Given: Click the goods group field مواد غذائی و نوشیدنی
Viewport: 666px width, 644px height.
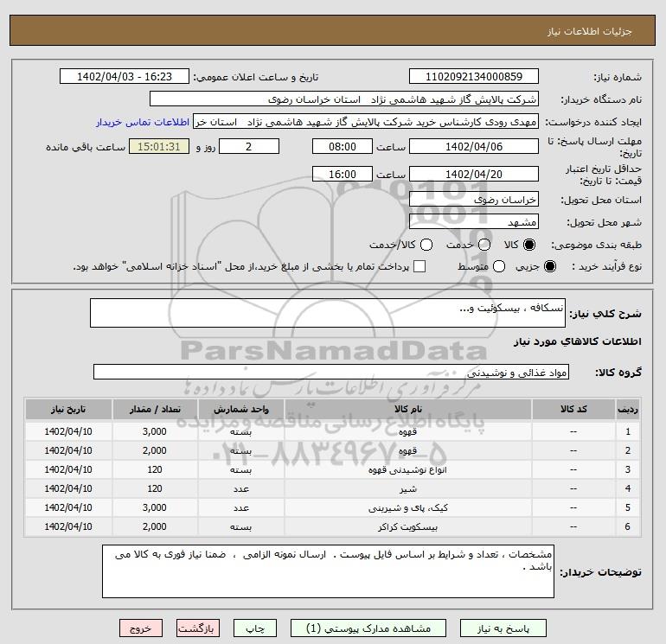Looking at the screenshot, I should (331, 372).
